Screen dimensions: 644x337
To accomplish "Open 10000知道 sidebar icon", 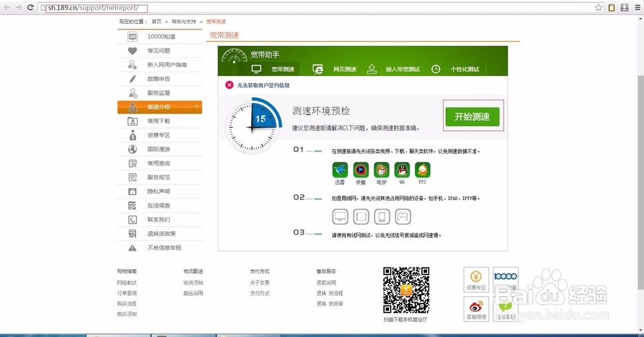I will pyautogui.click(x=133, y=37).
